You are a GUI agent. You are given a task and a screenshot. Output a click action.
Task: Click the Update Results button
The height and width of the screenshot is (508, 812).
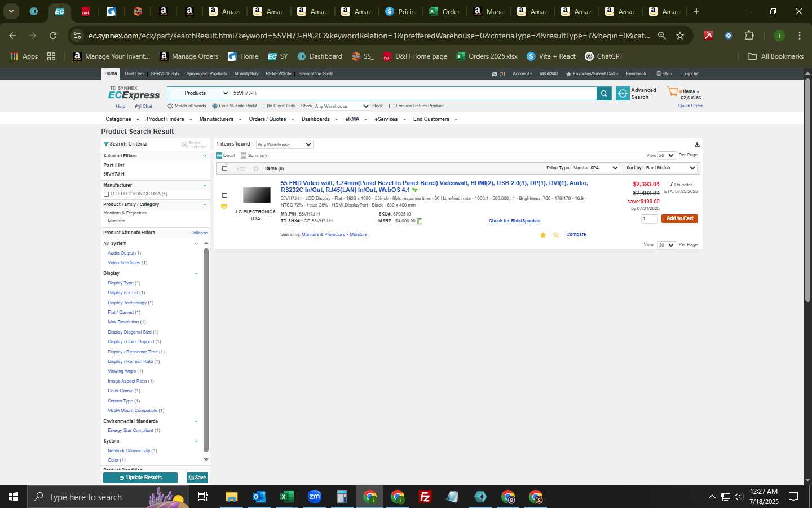(x=140, y=478)
